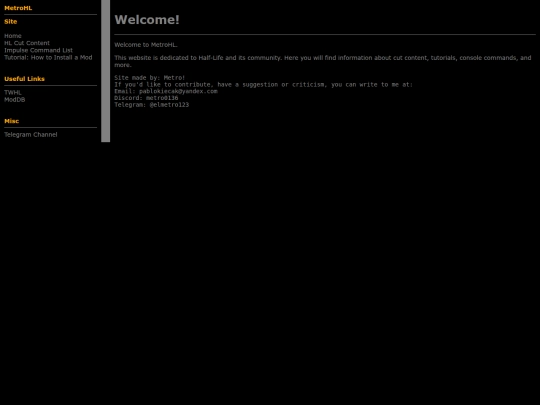Open the Home link in sidebar
This screenshot has width=540, height=405.
pyautogui.click(x=13, y=36)
